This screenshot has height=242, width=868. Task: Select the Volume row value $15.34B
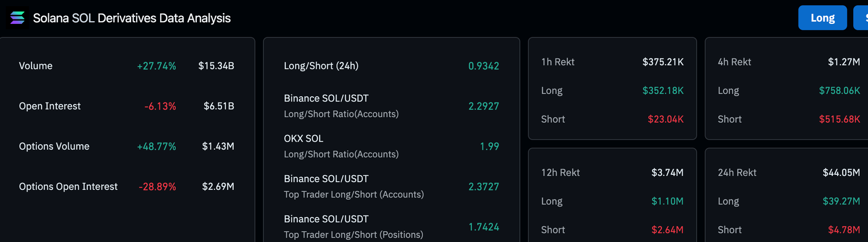point(216,66)
